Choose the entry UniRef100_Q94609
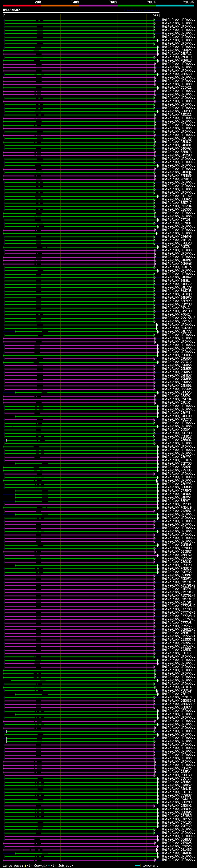Screen dimensions: 197x868 click(x=177, y=236)
